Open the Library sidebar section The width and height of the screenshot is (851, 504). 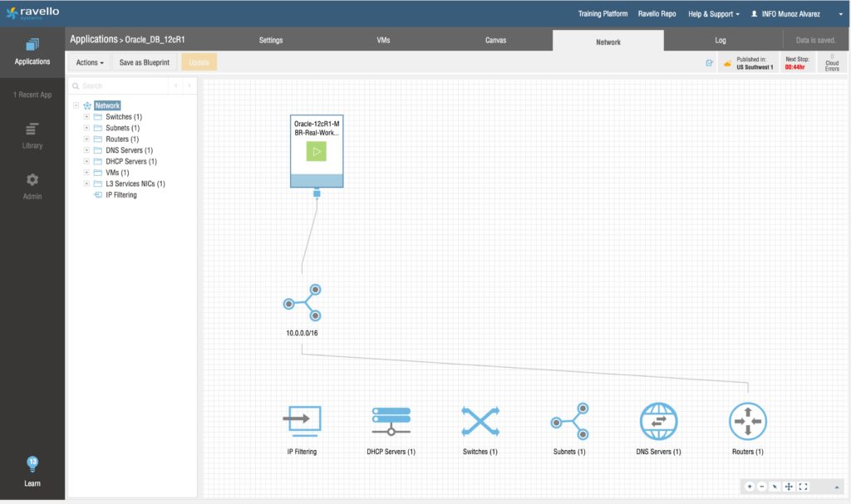click(x=32, y=136)
